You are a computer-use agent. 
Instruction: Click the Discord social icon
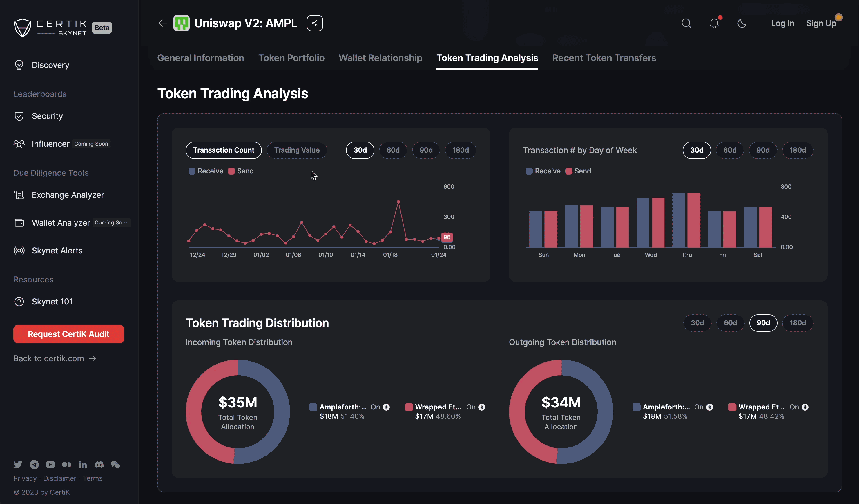point(99,465)
